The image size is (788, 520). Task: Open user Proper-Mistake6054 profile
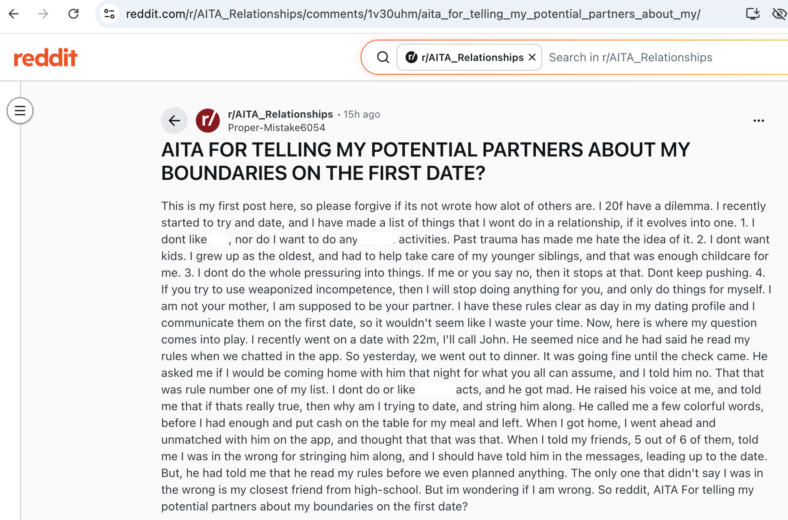(x=276, y=128)
